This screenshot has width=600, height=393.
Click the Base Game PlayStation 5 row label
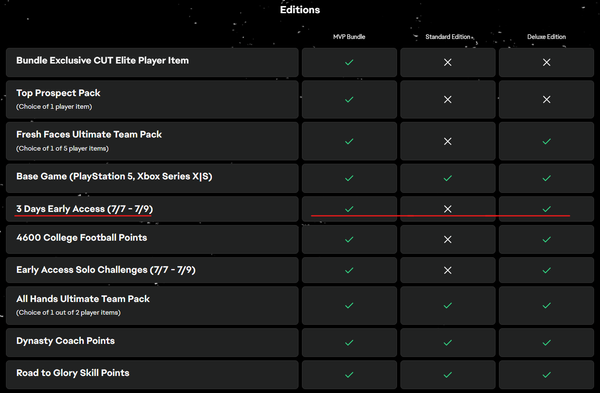(114, 176)
